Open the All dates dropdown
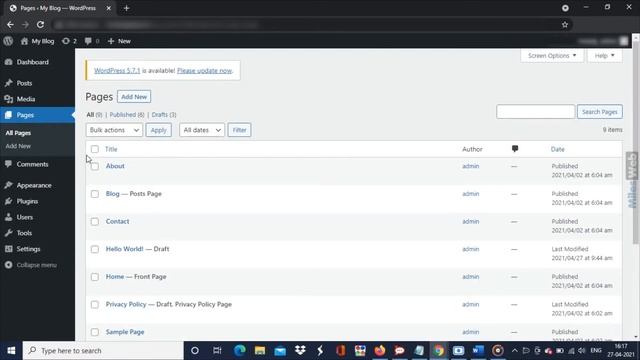This screenshot has height=360, width=640. tap(202, 130)
